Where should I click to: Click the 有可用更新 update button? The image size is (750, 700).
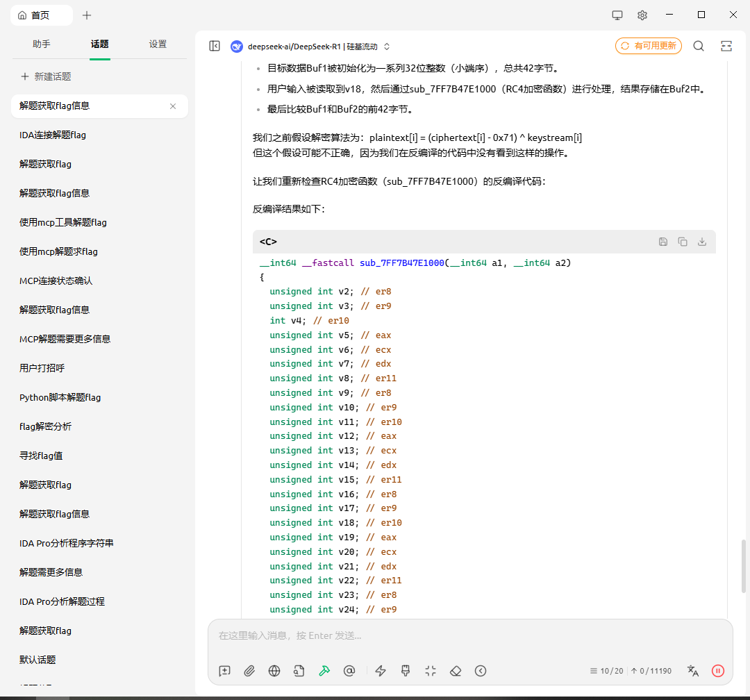[x=649, y=46]
